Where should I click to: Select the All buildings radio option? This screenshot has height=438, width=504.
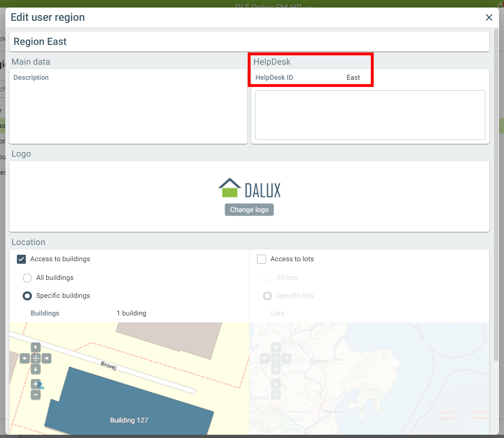(x=27, y=278)
